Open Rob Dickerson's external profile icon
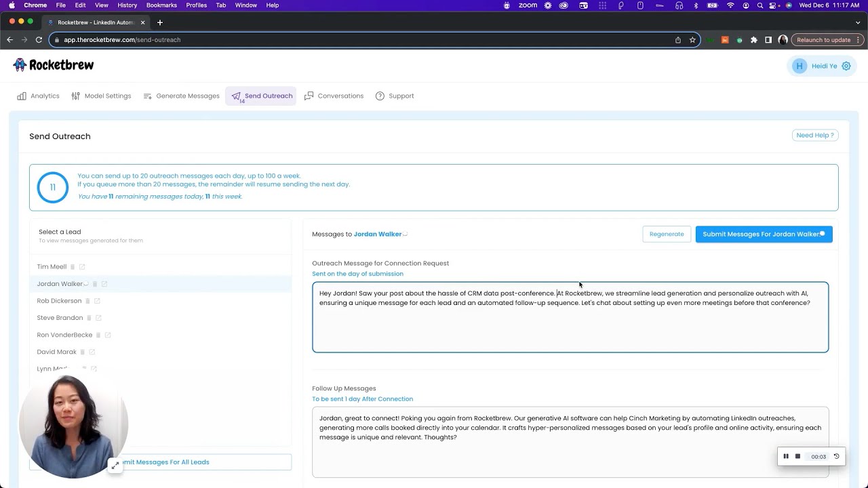The width and height of the screenshot is (868, 488). coord(97,301)
